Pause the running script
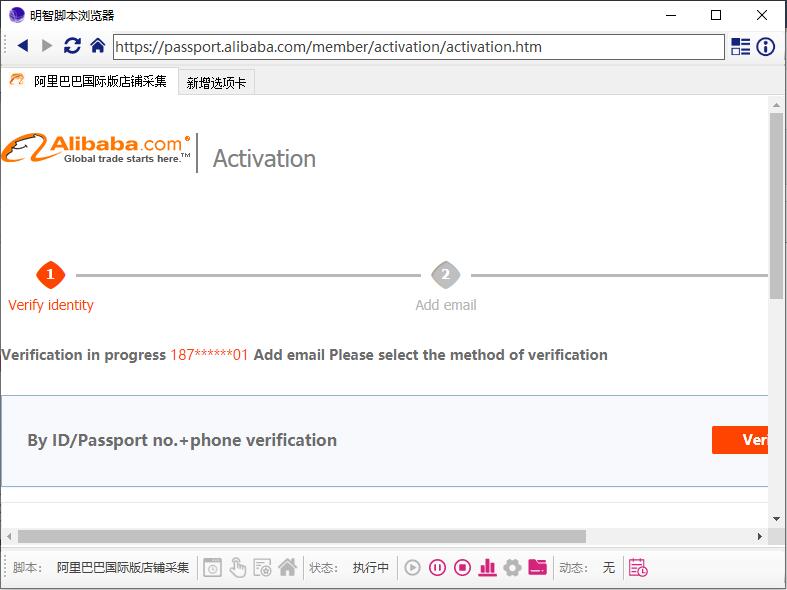The image size is (787, 590). (437, 568)
